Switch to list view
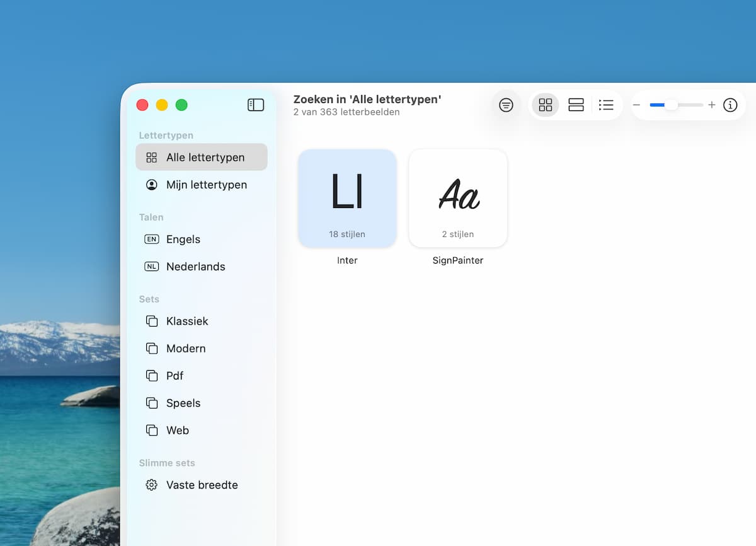756x546 pixels. (606, 105)
